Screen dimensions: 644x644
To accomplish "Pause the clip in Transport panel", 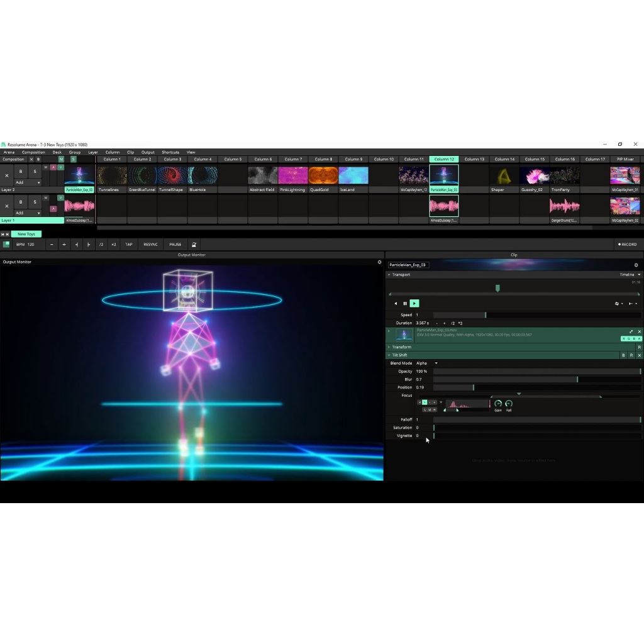I will pyautogui.click(x=405, y=304).
